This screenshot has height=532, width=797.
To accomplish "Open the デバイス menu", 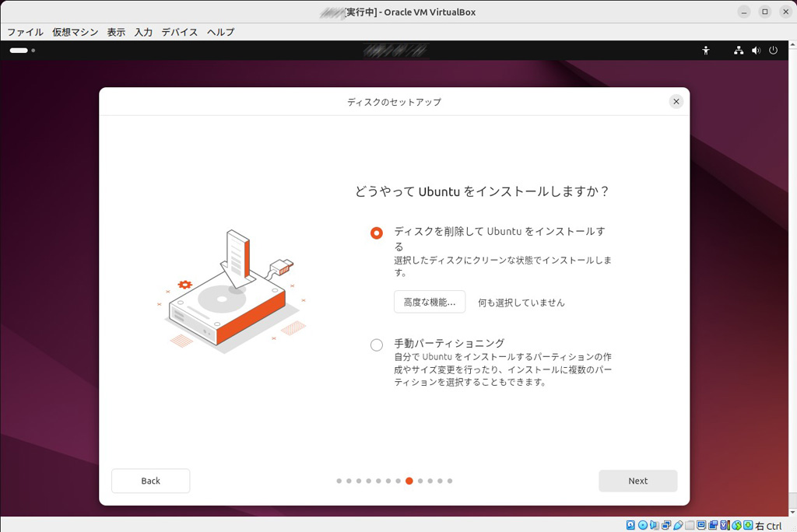I will pyautogui.click(x=180, y=32).
